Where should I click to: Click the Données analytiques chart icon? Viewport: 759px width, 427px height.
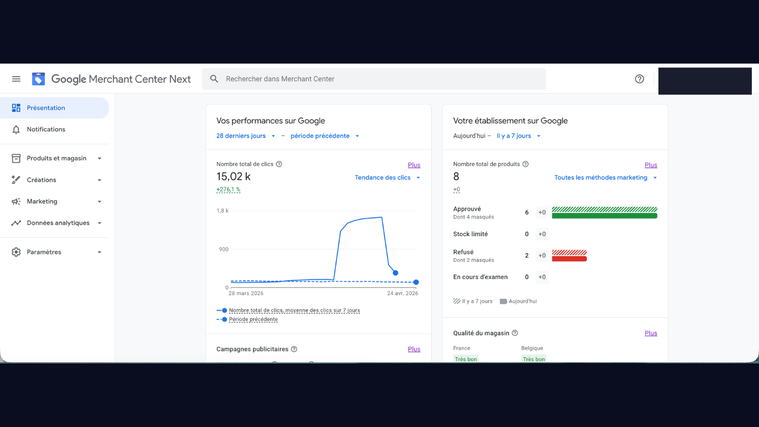coord(16,223)
